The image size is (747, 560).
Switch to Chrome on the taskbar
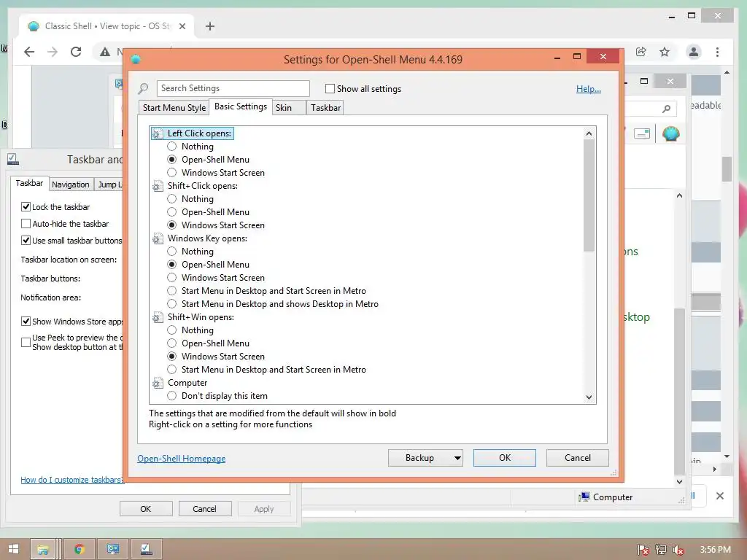coord(80,550)
